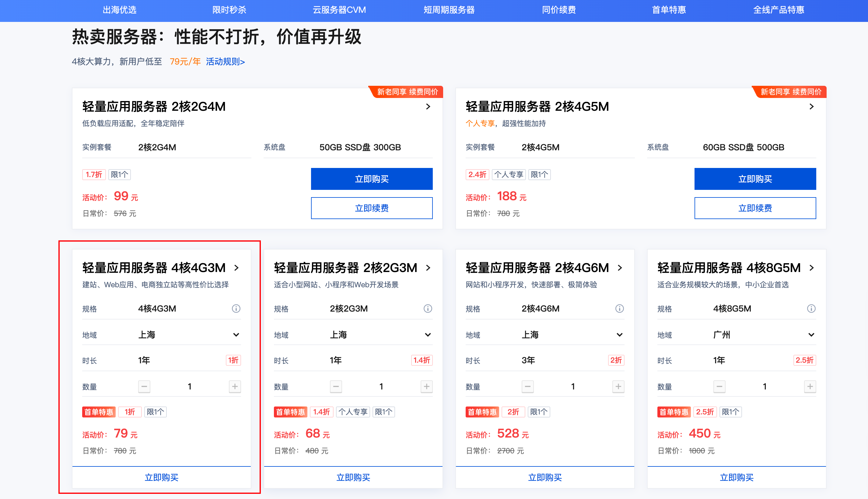Click the arrow beside 4核4G3M title

click(236, 268)
